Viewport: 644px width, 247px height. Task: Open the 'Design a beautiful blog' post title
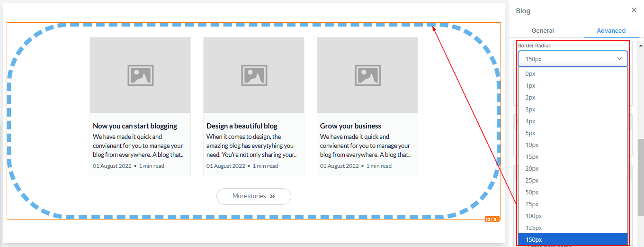point(242,126)
